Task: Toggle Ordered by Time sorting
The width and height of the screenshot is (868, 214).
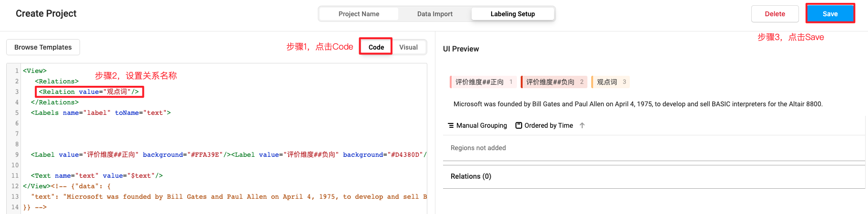Action: tap(544, 125)
